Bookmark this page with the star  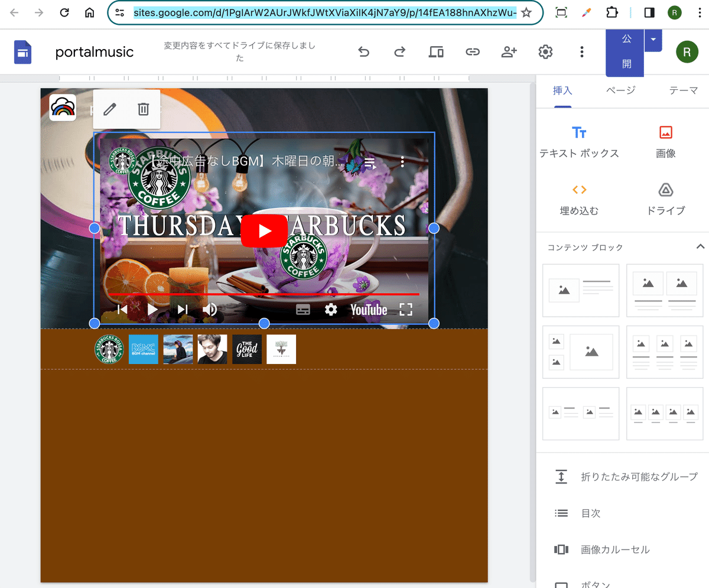tap(526, 12)
